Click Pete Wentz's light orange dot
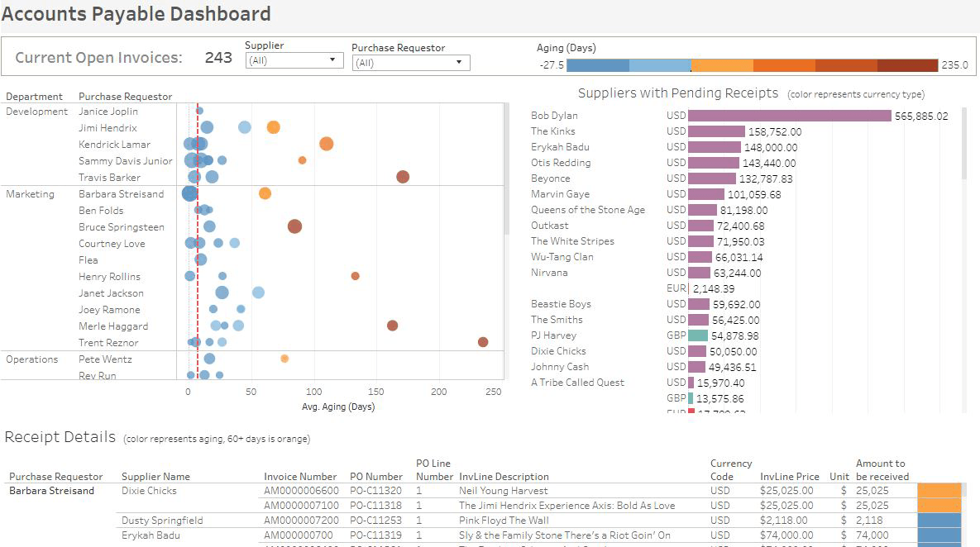This screenshot has height=547, width=980. click(284, 359)
